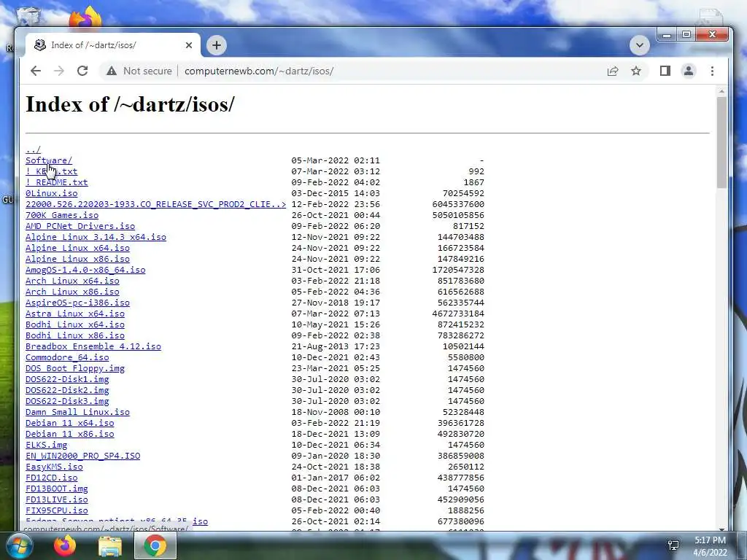
Task: Download ELKS.img
Action: [46, 446]
